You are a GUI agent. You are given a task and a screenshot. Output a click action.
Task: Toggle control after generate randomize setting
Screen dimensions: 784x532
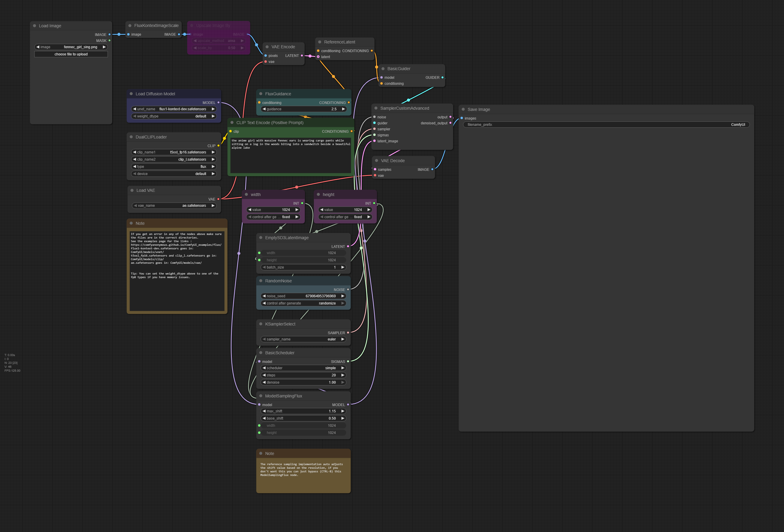pos(303,303)
